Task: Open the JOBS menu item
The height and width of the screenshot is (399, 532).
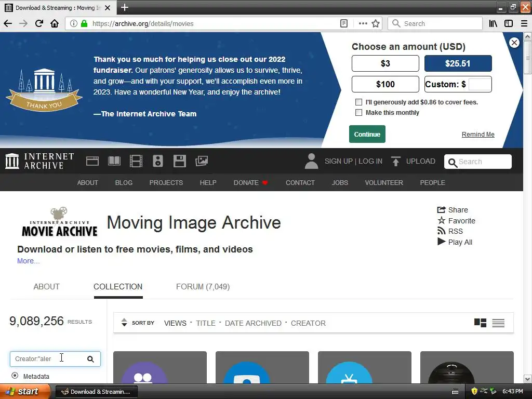Action: pos(340,182)
